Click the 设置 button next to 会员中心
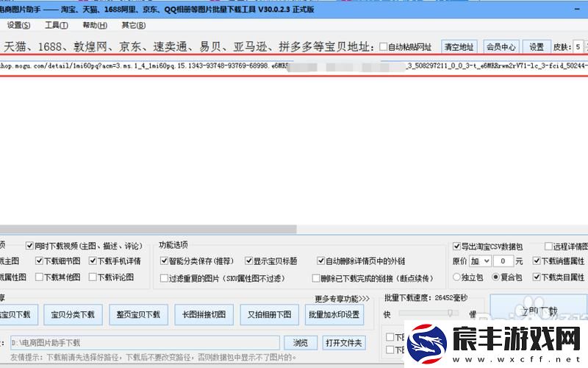588x368 pixels. coord(537,47)
